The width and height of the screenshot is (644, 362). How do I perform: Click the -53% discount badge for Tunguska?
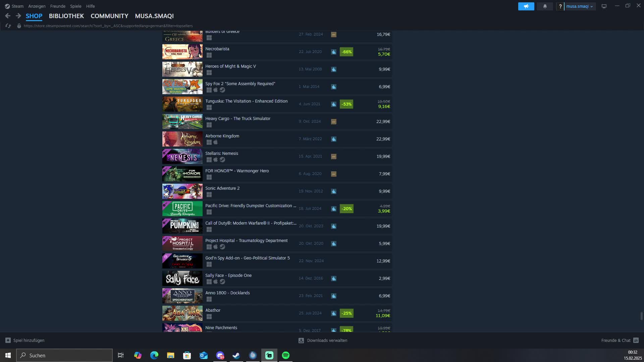pyautogui.click(x=346, y=104)
